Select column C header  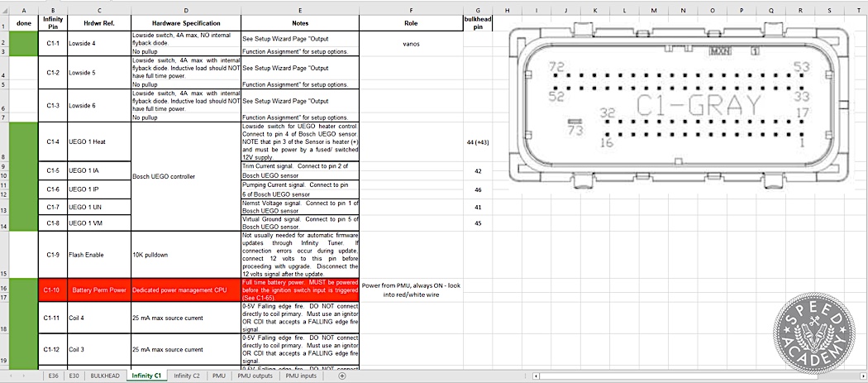pyautogui.click(x=99, y=11)
